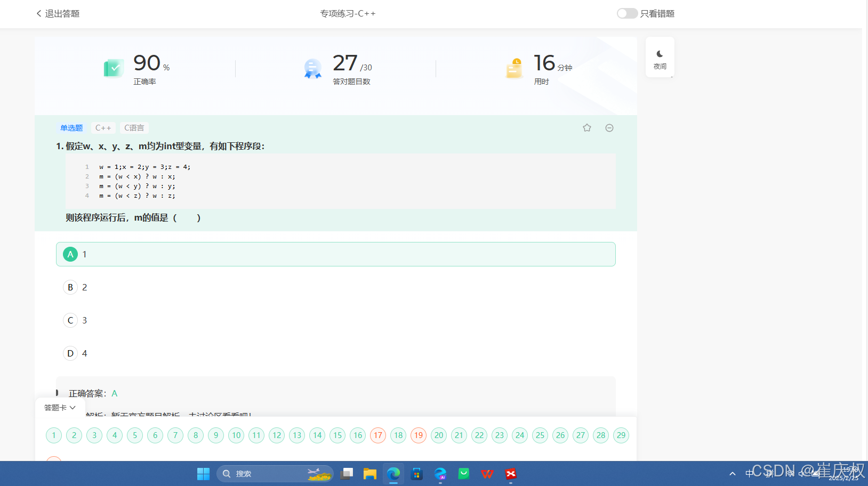Open File Explorer from the taskbar
This screenshot has width=868, height=486.
pyautogui.click(x=370, y=474)
